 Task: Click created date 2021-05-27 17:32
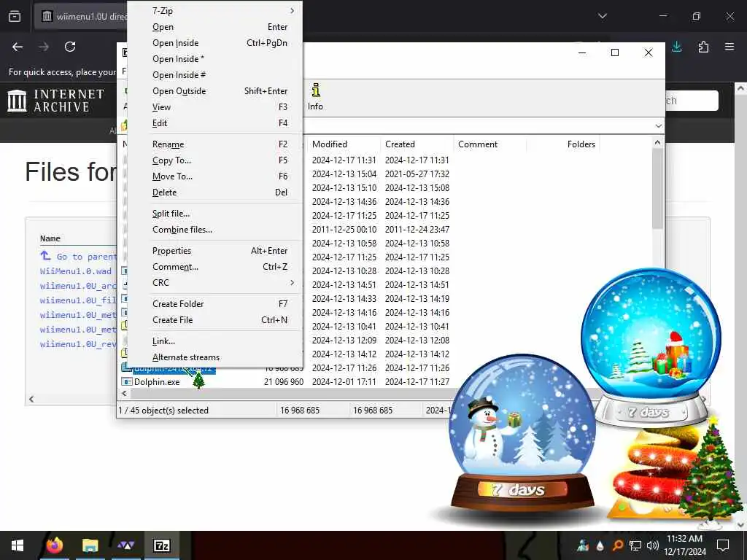click(x=417, y=174)
